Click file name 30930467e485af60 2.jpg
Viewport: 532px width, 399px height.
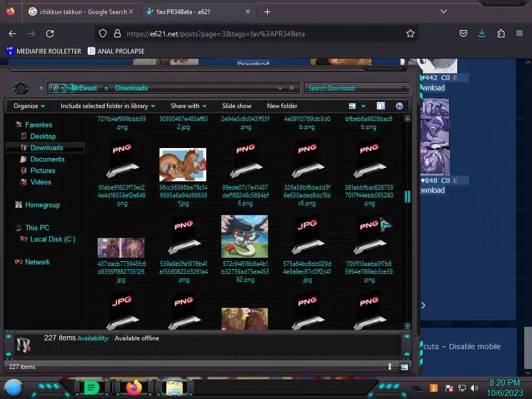point(183,123)
